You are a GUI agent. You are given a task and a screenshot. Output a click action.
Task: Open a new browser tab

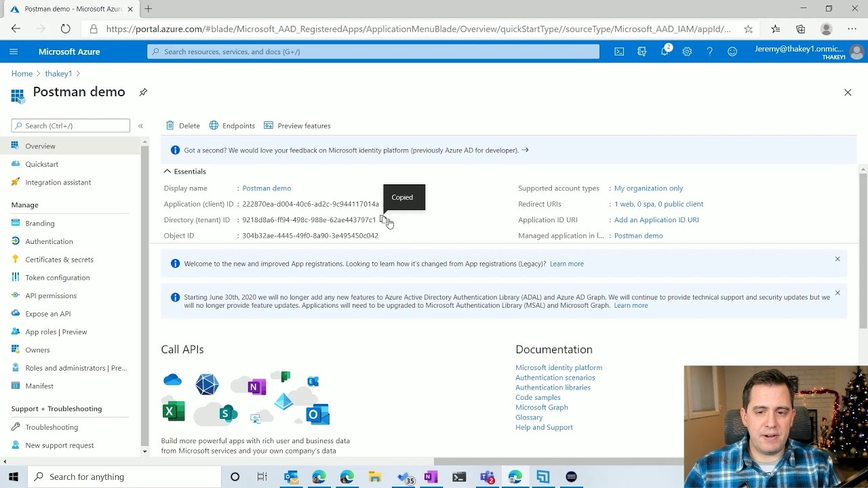pos(148,9)
